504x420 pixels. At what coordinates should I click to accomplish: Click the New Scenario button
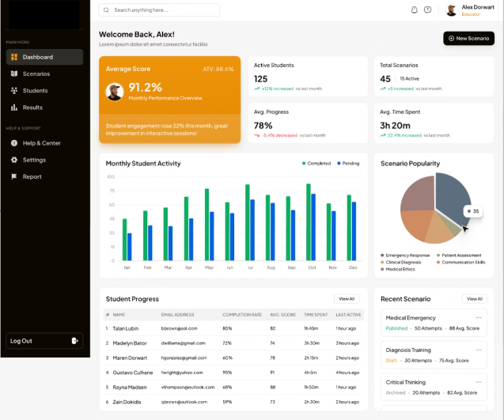tap(468, 38)
